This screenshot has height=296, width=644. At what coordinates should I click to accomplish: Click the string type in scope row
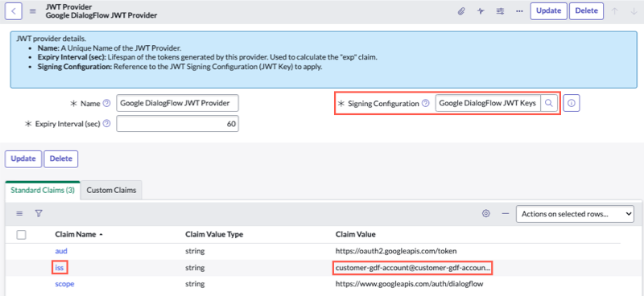coord(195,284)
